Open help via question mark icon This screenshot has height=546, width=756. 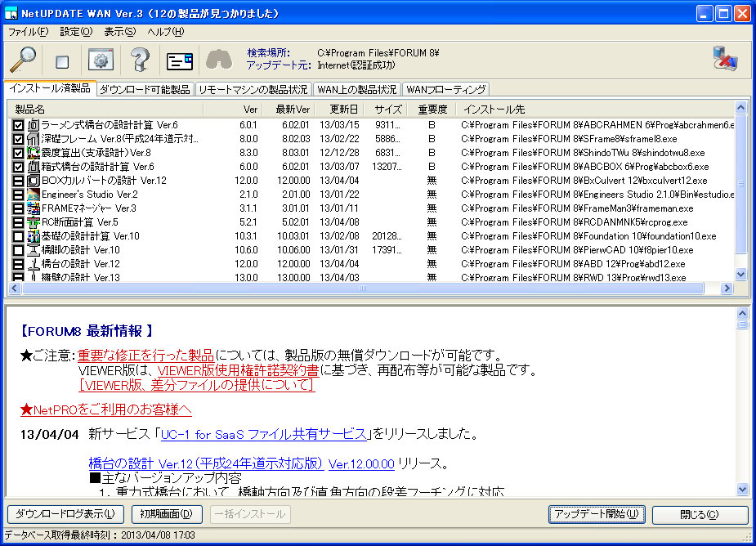(140, 60)
